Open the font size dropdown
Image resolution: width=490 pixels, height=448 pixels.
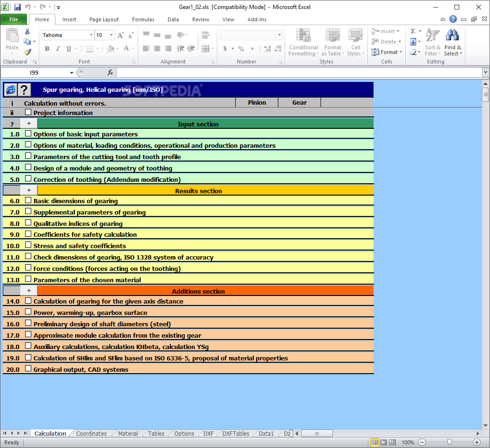(x=111, y=35)
